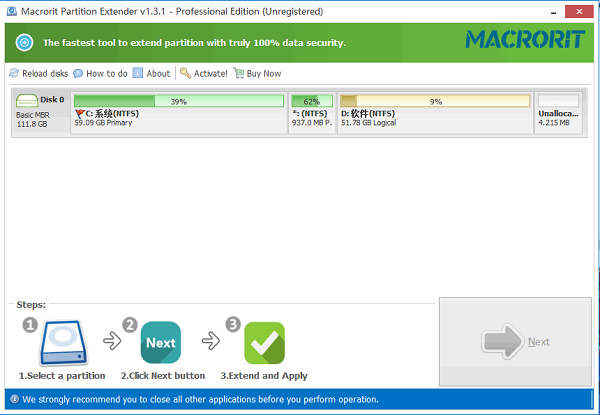
Task: Click the app icon in the title bar
Action: tap(11, 11)
